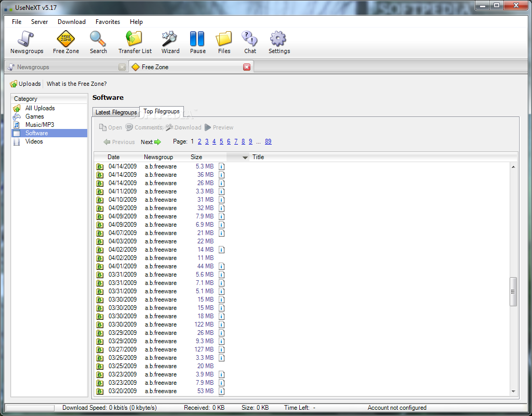This screenshot has width=532, height=416.
Task: Click the sort dropdown arrow beside the Size column
Action: pos(245,157)
